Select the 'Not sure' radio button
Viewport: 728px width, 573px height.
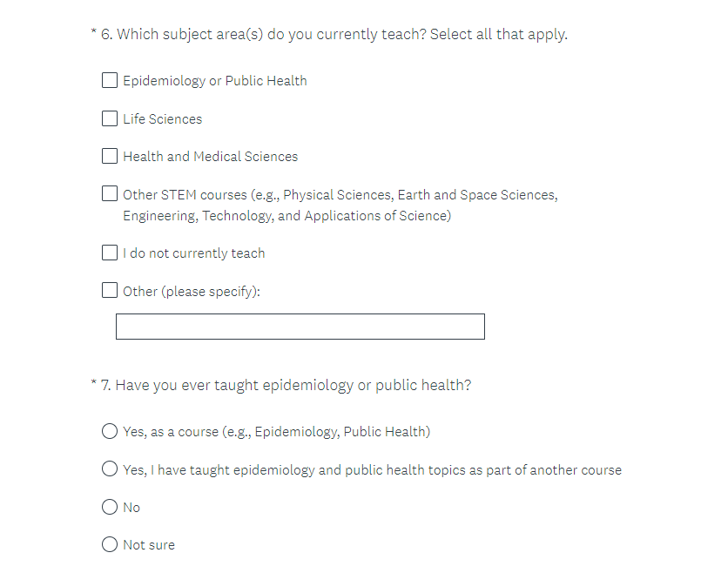(110, 545)
